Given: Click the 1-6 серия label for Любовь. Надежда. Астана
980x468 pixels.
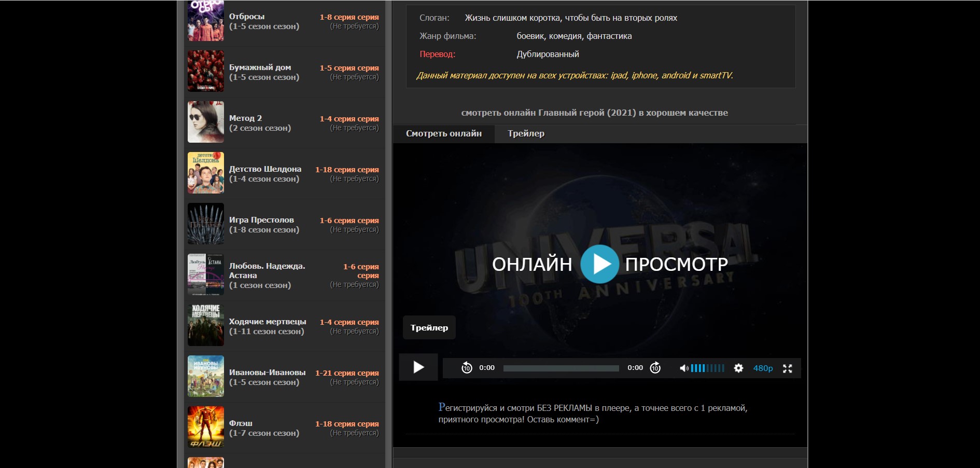Looking at the screenshot, I should 361,271.
